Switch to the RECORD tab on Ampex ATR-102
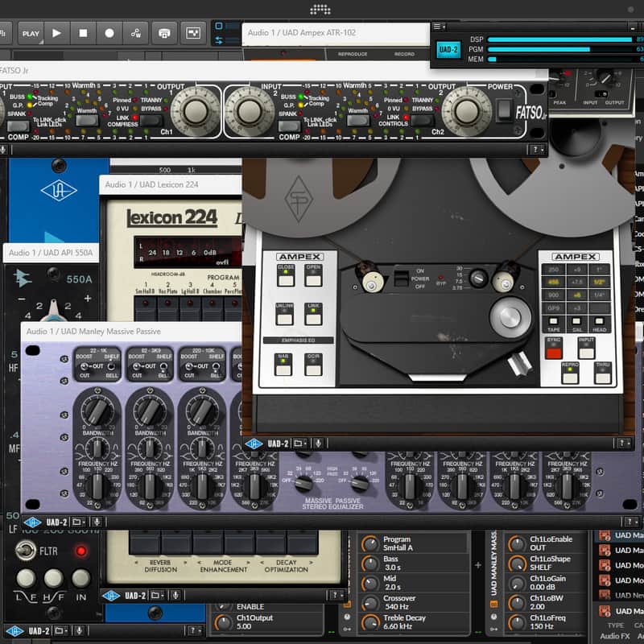Viewport: 644px width, 644px height. [x=405, y=53]
